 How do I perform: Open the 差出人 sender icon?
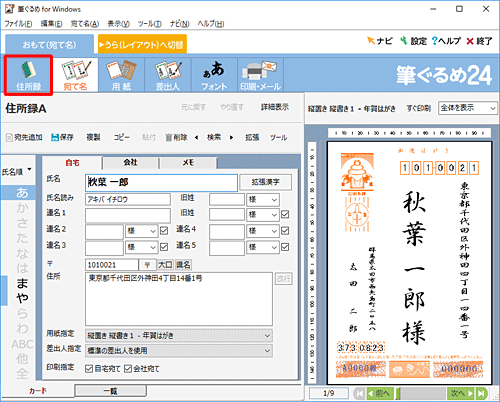tap(168, 75)
